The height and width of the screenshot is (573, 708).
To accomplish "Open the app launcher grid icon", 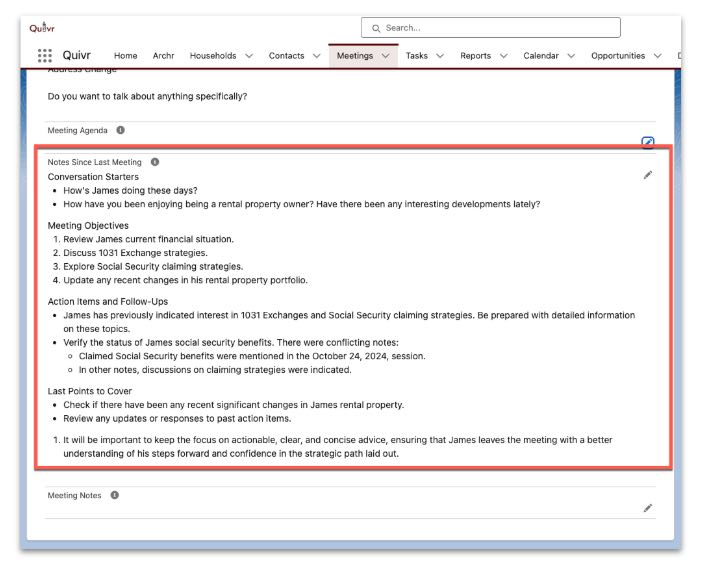I will pyautogui.click(x=45, y=56).
